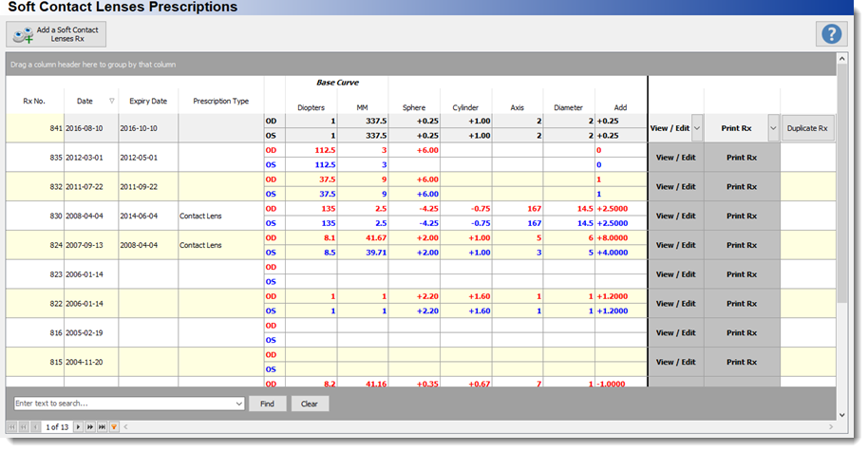This screenshot has width=868, height=452.
Task: Go to first record in navigator
Action: pyautogui.click(x=11, y=427)
